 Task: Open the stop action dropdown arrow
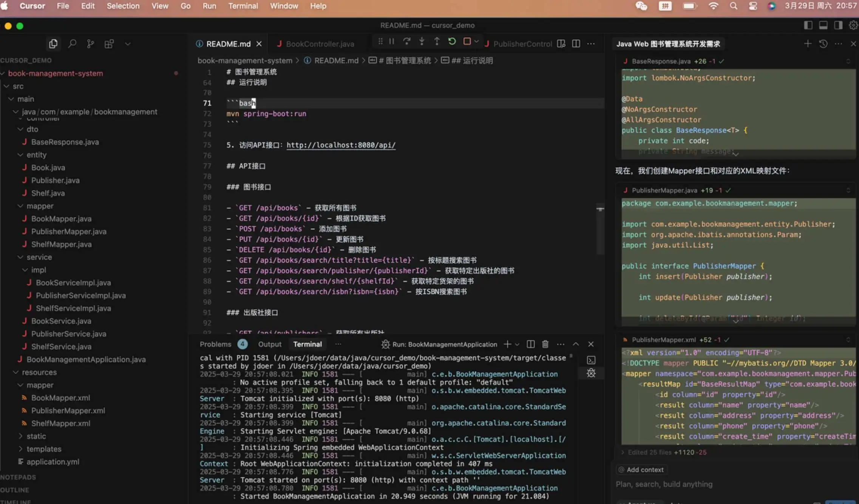[476, 42]
